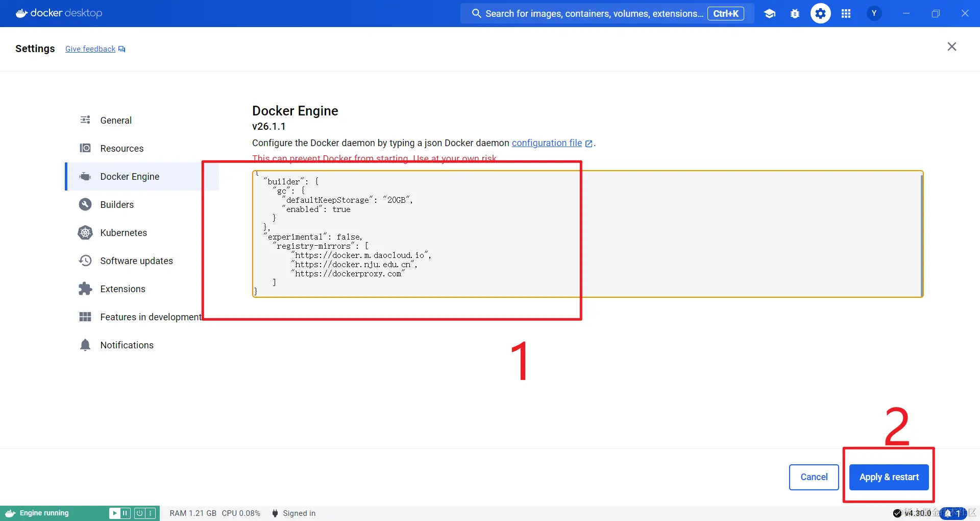
Task: Focus the search bar for images and containers
Action: (x=607, y=14)
